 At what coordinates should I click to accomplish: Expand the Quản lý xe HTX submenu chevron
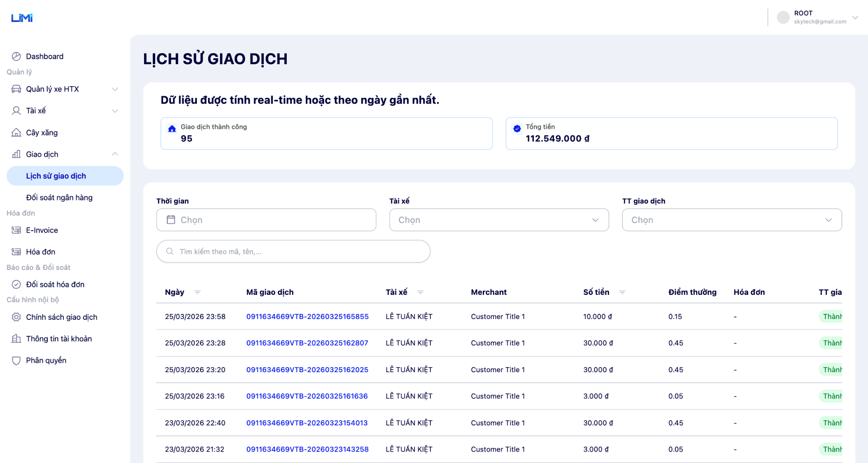pyautogui.click(x=115, y=89)
